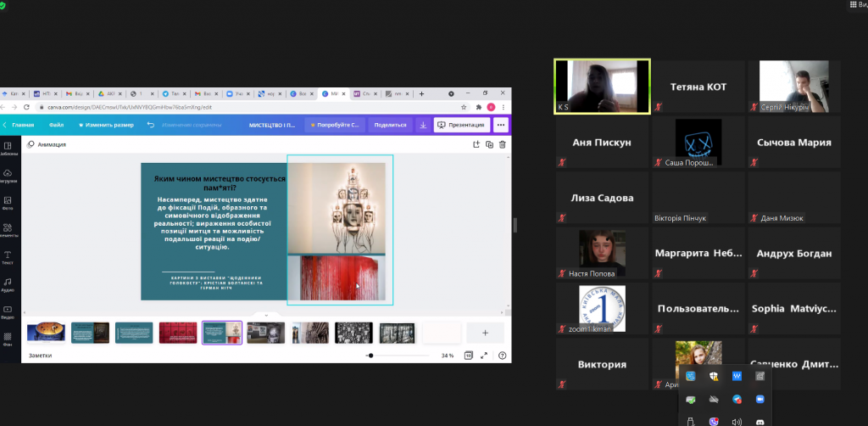Open the browser profile avatar
Viewport: 868px width, 426px height.
click(491, 107)
